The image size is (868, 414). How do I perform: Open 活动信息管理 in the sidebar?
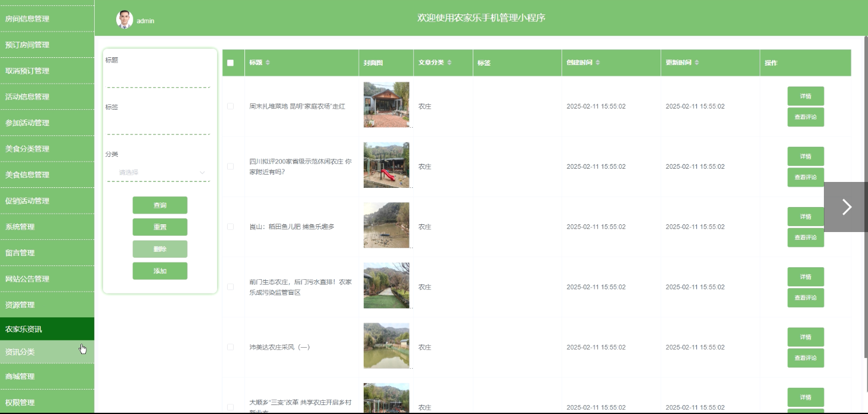pos(47,97)
